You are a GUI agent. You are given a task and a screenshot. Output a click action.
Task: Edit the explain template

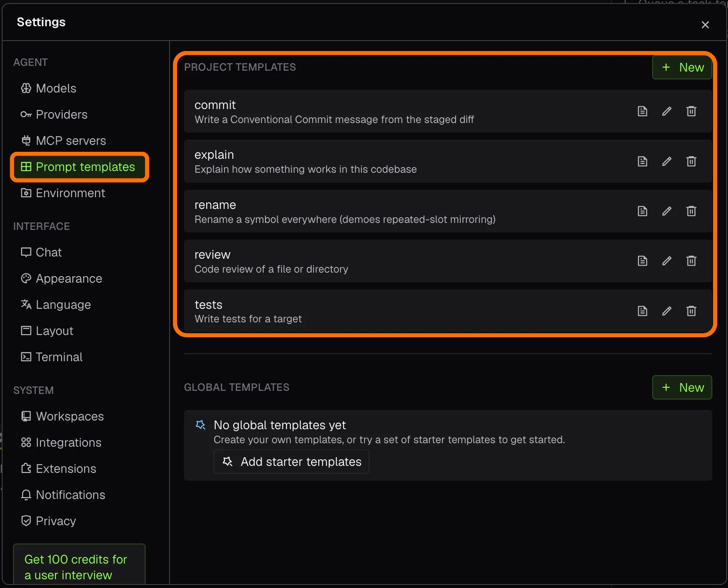(x=667, y=161)
